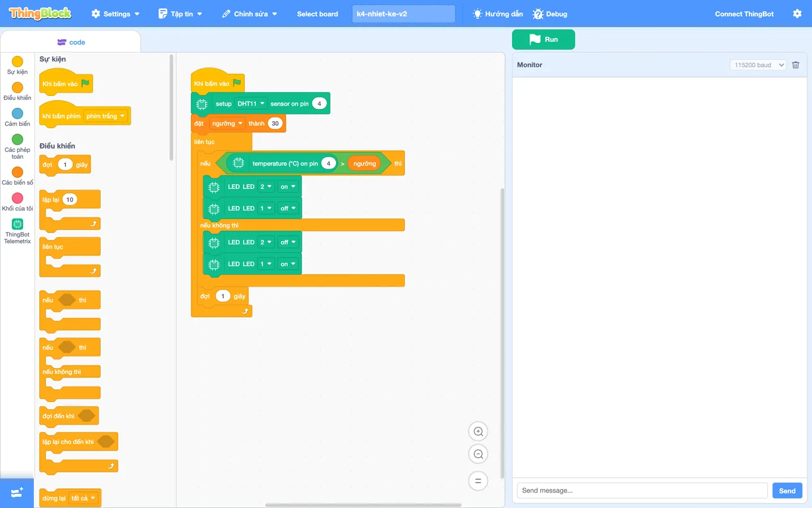Expand the DHT11 sensor type dropdown
Viewport: 812px width, 508px height.
(251, 104)
